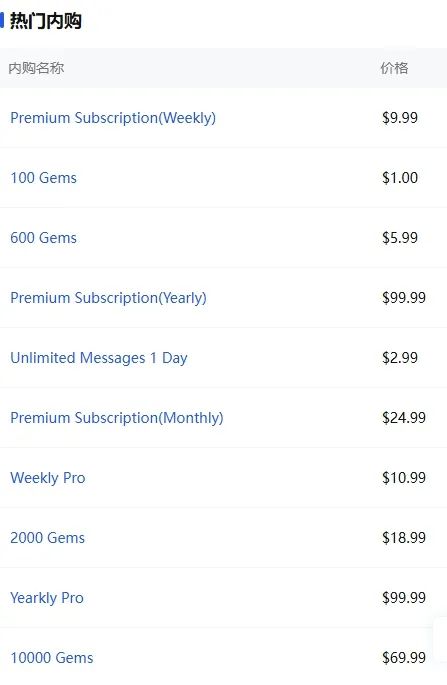Open Premium Subscription(Weekly) purchase link
The width and height of the screenshot is (447, 685).
point(113,118)
